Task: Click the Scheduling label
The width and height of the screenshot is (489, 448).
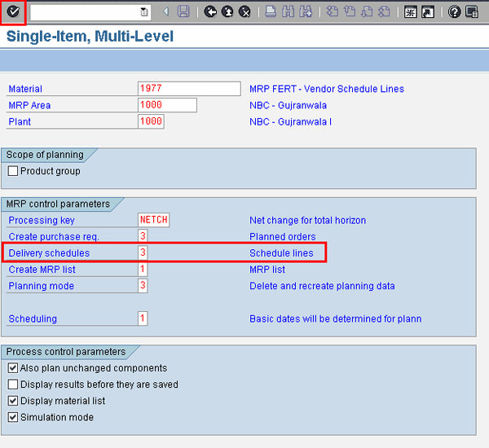Action: (33, 319)
